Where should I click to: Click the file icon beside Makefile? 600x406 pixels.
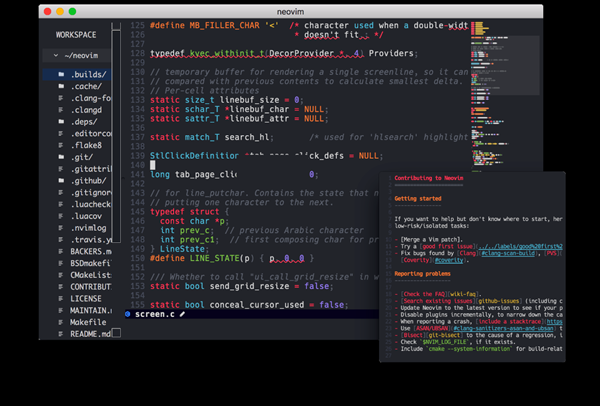point(61,322)
